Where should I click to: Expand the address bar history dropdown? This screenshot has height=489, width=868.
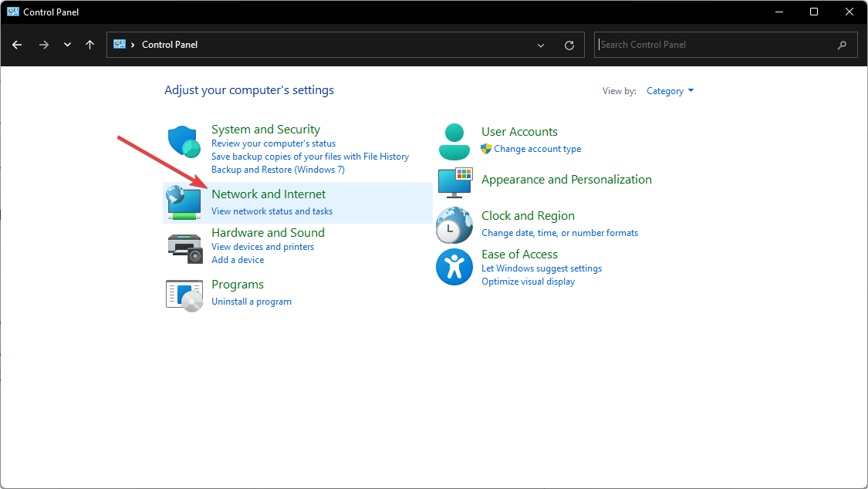(x=542, y=45)
